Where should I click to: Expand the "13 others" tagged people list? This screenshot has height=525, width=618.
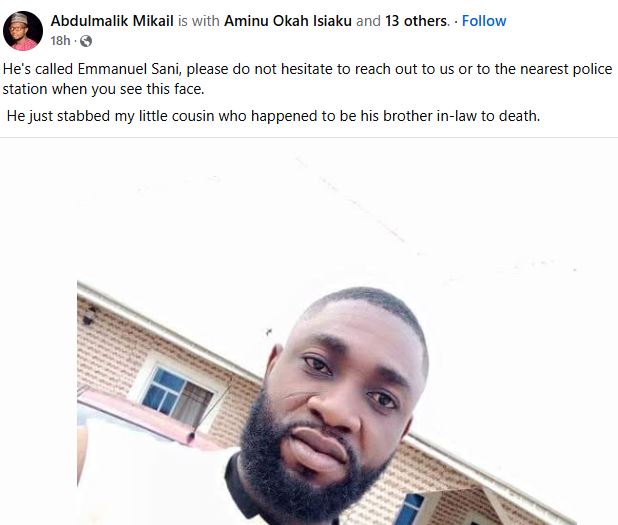pos(416,21)
